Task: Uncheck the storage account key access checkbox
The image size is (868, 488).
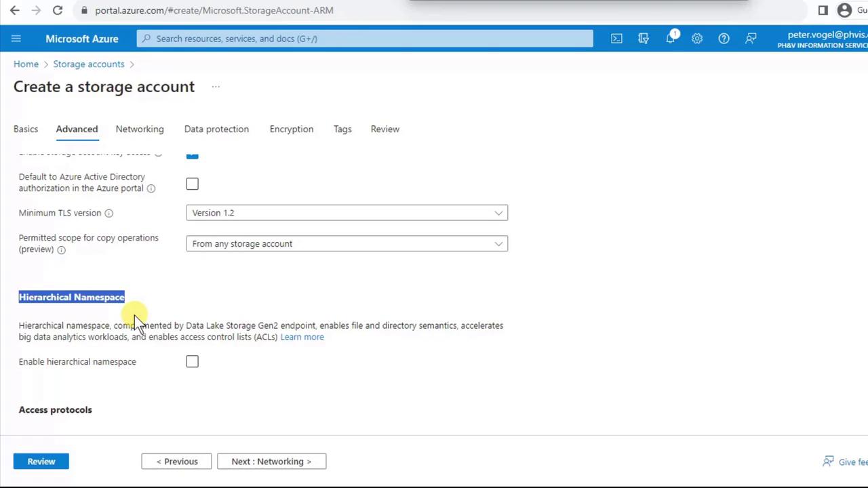Action: coord(193,155)
